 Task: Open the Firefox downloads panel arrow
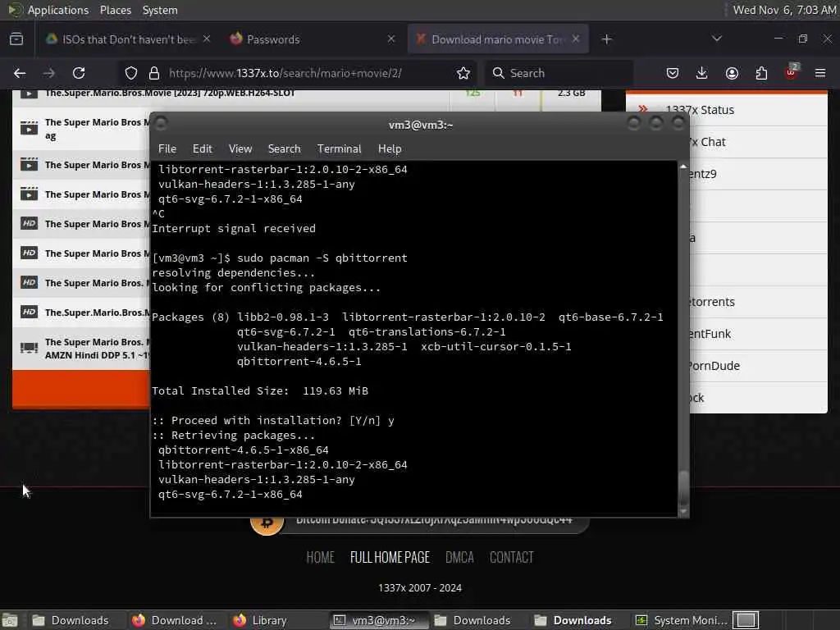pyautogui.click(x=702, y=73)
